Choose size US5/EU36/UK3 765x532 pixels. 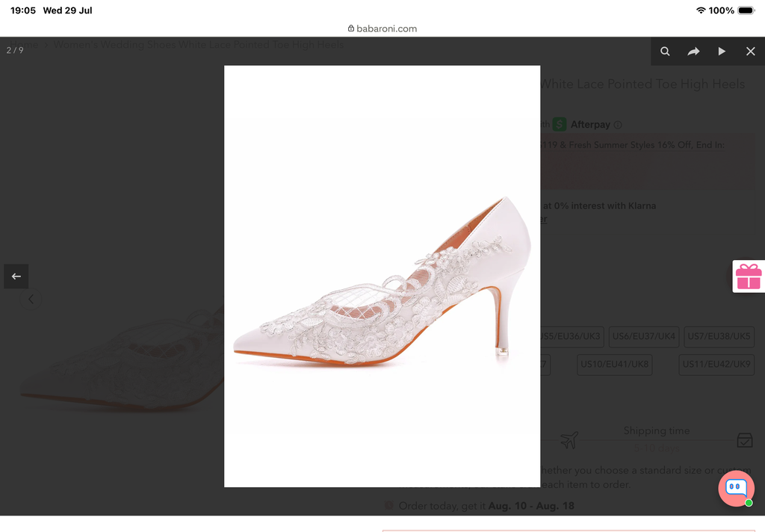click(572, 336)
